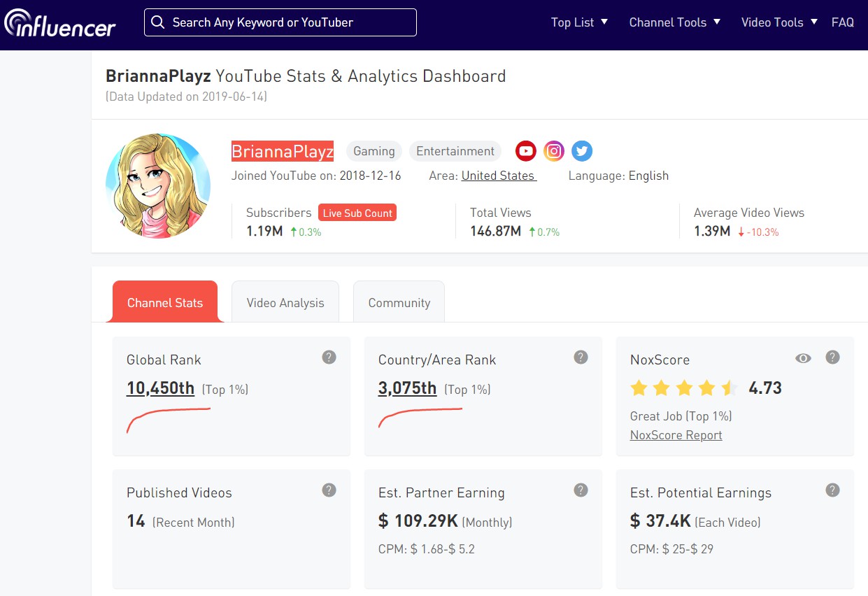Click the Data Updated on 2019-06-14 text
The width and height of the screenshot is (868, 596).
(x=186, y=97)
